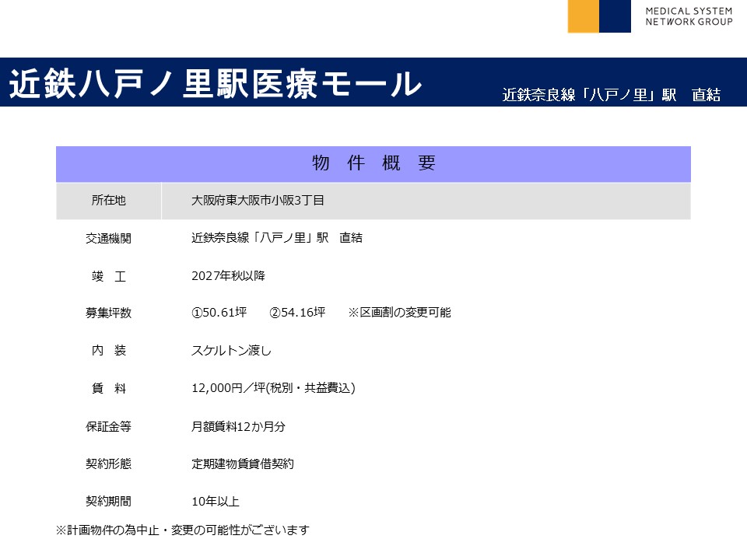Select the completion date 2027年秋以降
The height and width of the screenshot is (560, 747).
pyautogui.click(x=228, y=275)
